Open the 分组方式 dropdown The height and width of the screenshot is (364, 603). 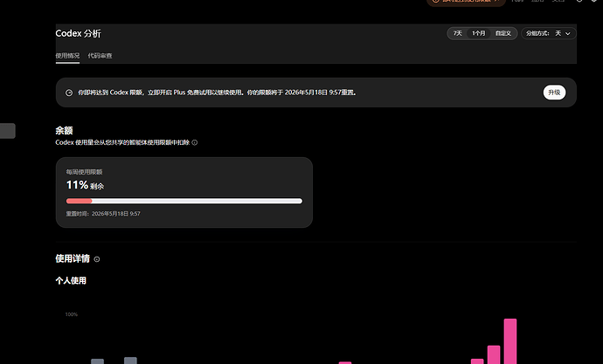click(x=549, y=33)
